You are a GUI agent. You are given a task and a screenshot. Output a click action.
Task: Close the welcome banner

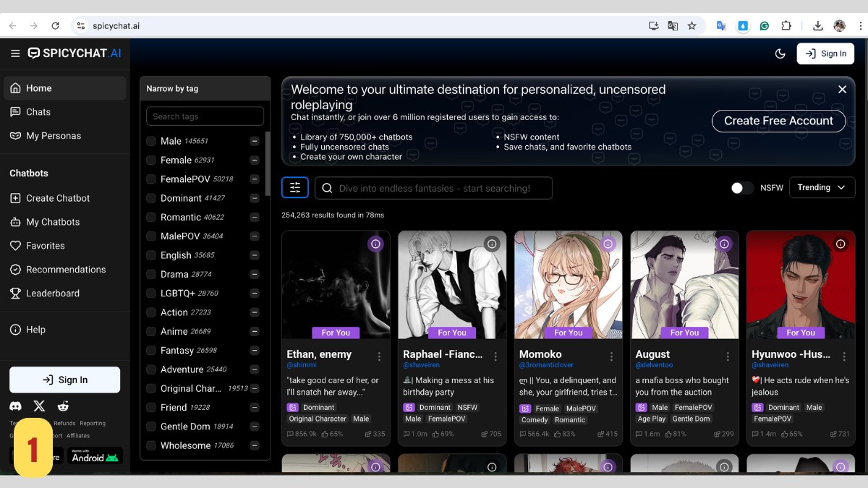(x=842, y=90)
